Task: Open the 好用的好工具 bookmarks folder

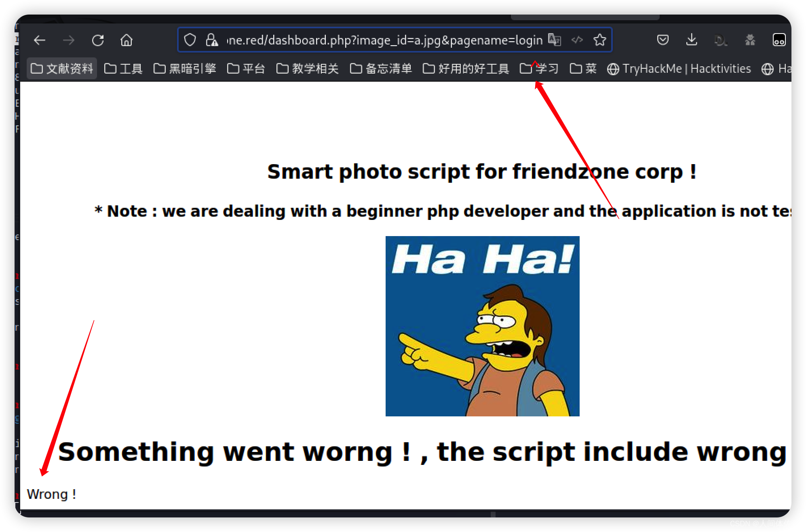Action: (466, 69)
